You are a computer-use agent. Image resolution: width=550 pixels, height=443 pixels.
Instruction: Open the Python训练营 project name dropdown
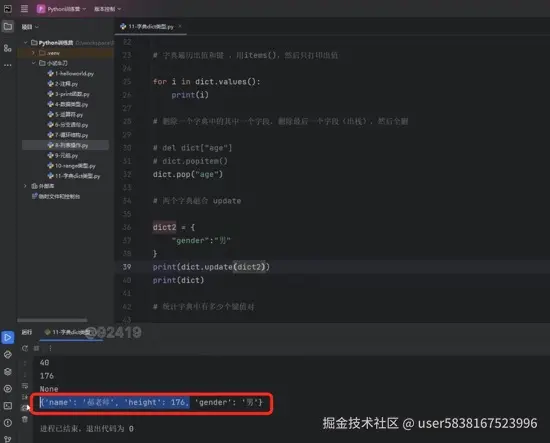click(66, 9)
